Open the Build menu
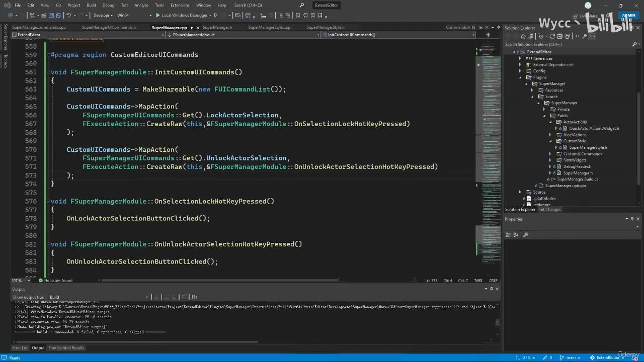The width and height of the screenshot is (644, 362). 91,5
